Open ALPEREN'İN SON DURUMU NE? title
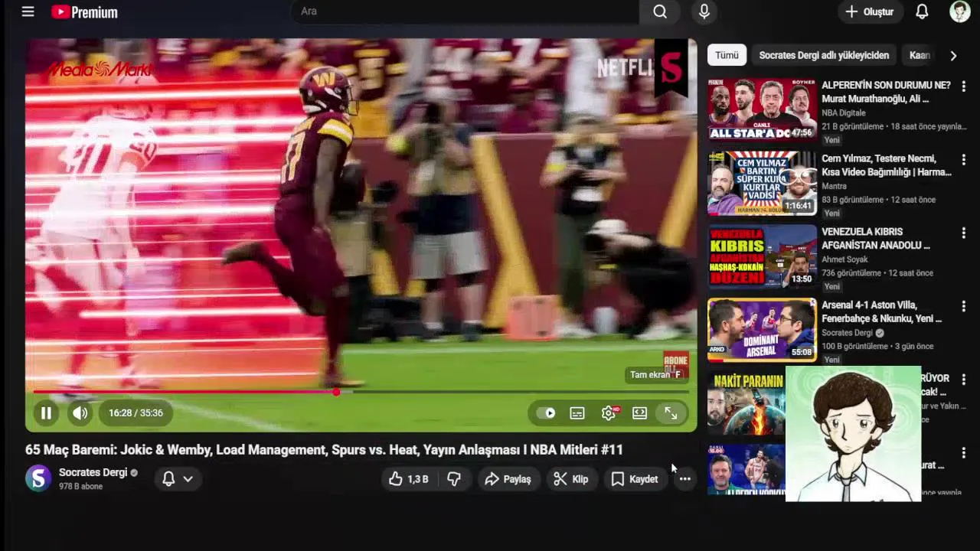 click(x=886, y=92)
